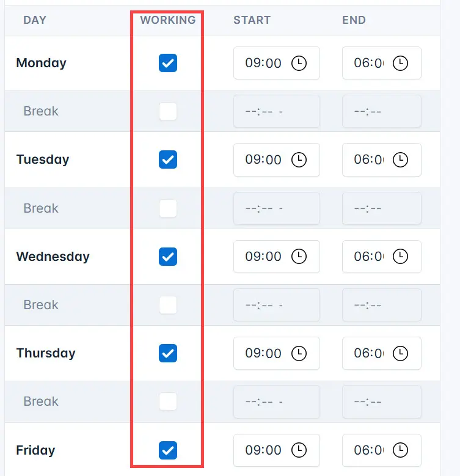Click Wednesday start time clock icon

(x=299, y=257)
